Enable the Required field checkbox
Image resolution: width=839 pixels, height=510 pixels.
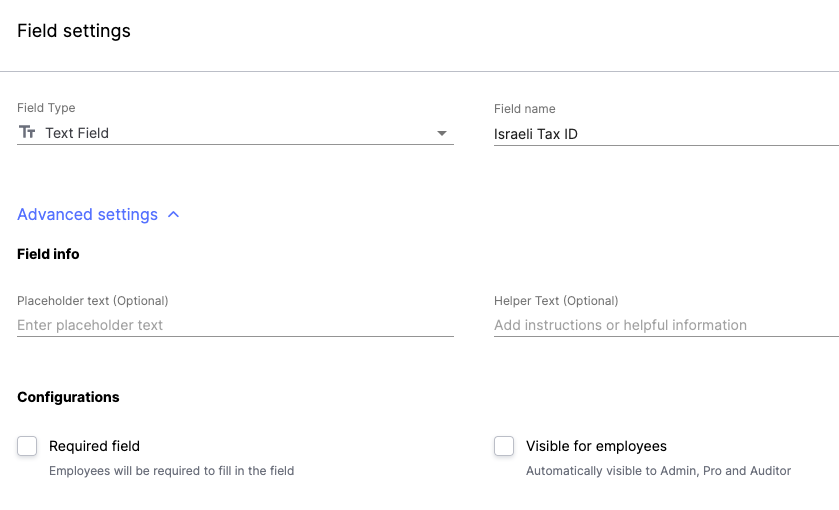point(27,446)
